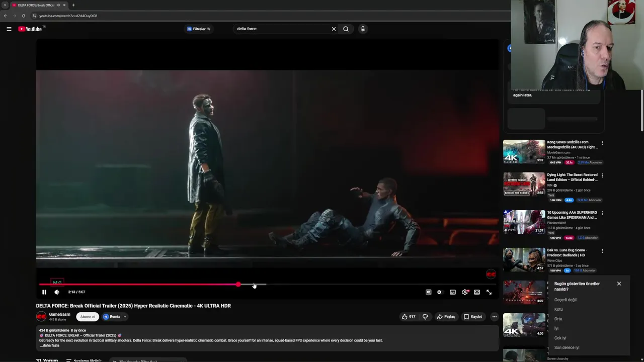Click the 434 B görüntüleme view count
The width and height of the screenshot is (644, 362).
54,330
